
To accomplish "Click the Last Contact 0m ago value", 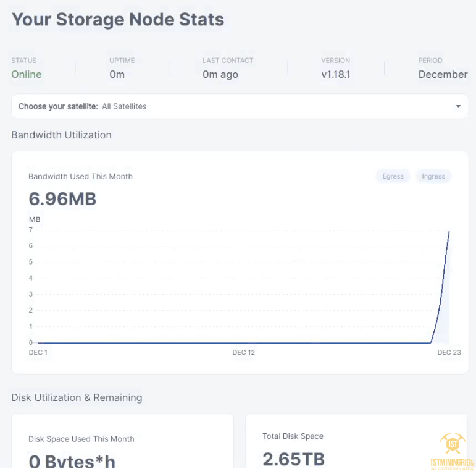I will (220, 74).
